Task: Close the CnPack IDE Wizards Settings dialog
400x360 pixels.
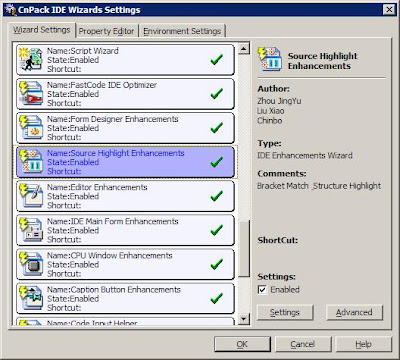Action: 389,10
